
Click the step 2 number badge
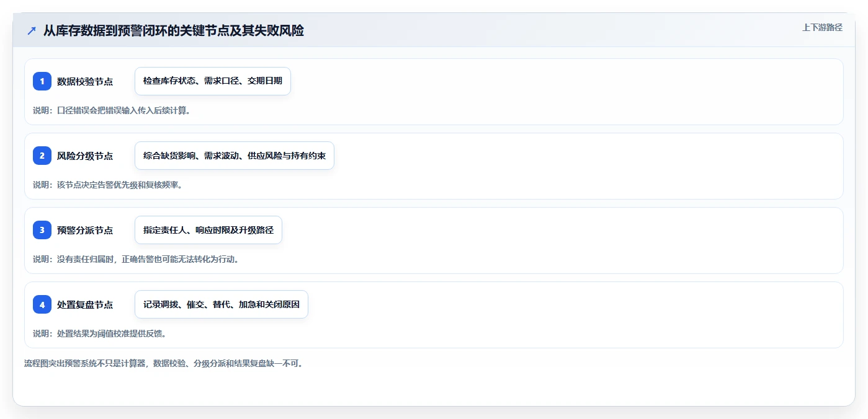tap(42, 156)
